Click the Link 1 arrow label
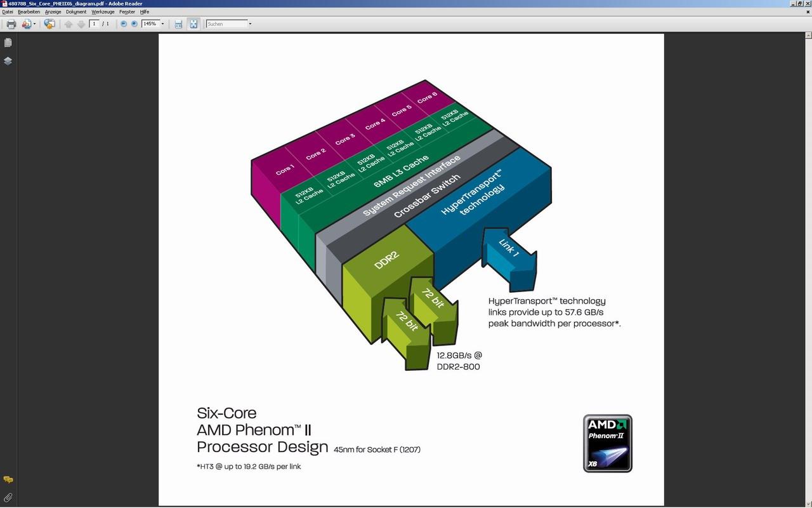 (509, 247)
